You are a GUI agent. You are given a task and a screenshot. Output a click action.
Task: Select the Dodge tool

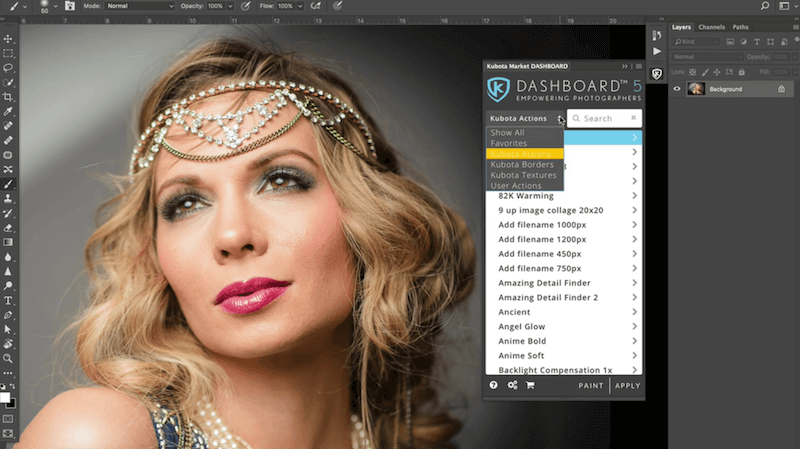(8, 286)
